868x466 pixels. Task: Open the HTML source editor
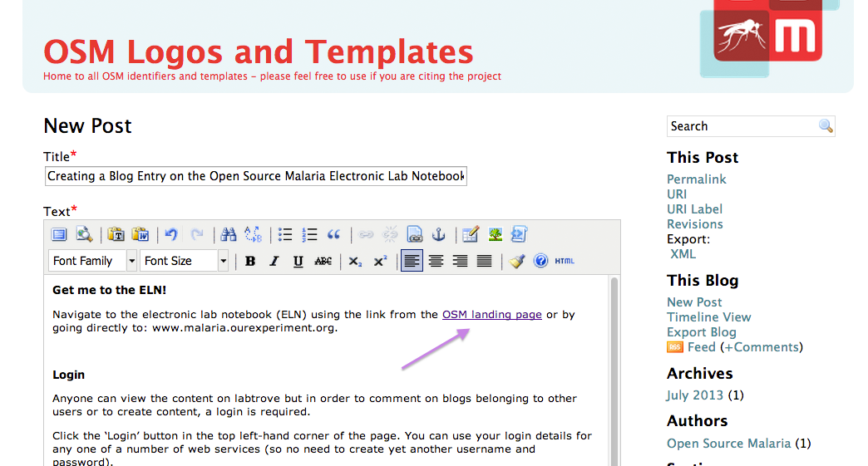565,261
